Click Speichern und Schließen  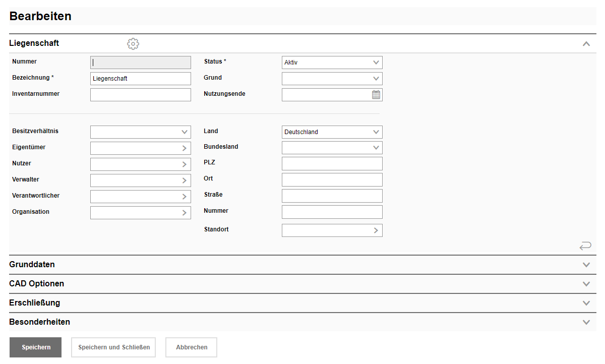coord(114,347)
